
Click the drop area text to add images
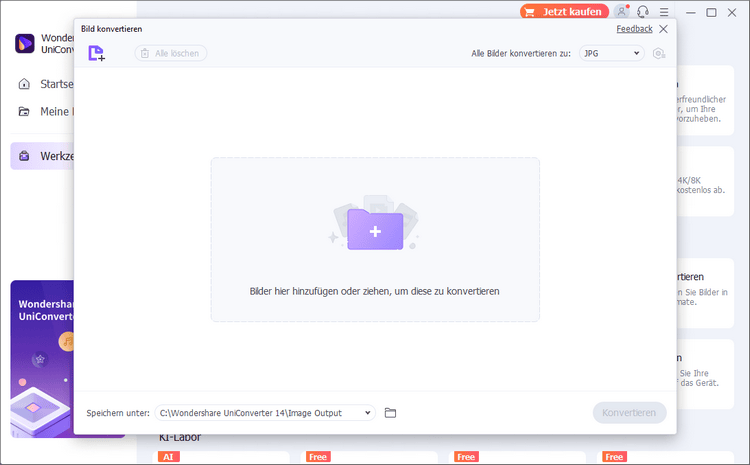coord(375,291)
